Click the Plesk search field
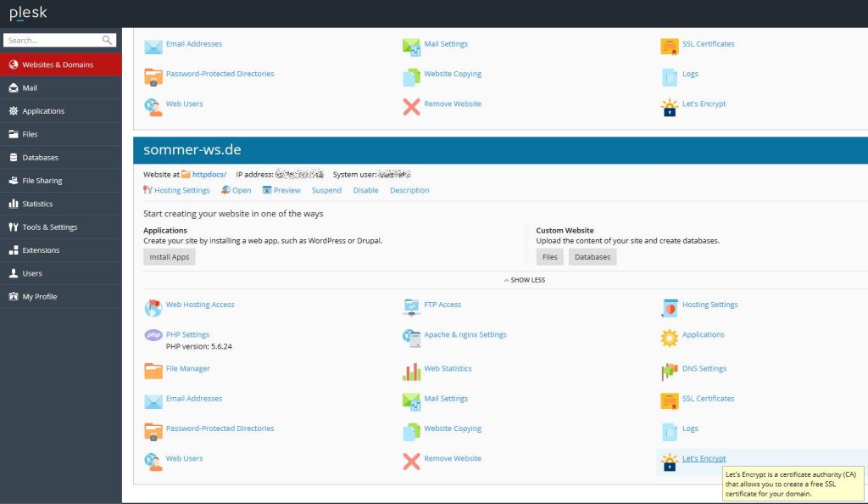 (55, 39)
